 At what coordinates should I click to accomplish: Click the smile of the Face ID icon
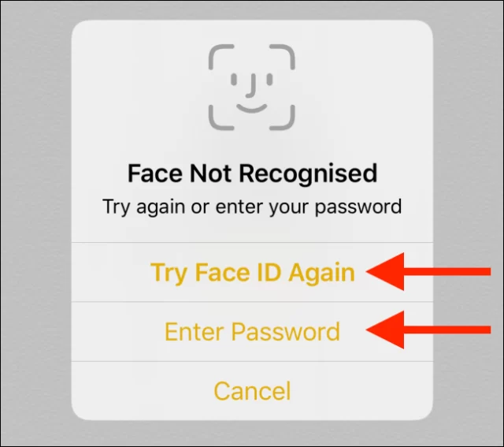point(252,109)
